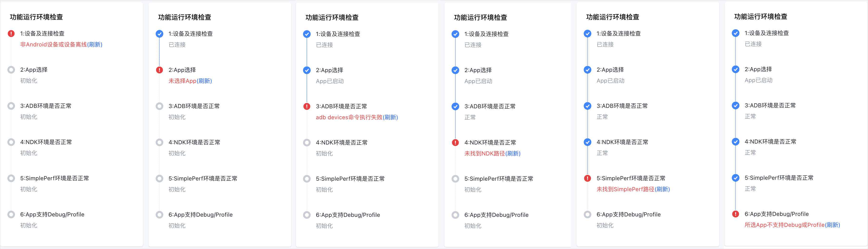
Task: Refresh the 未找到SimplePerf路径 error
Action: [662, 189]
